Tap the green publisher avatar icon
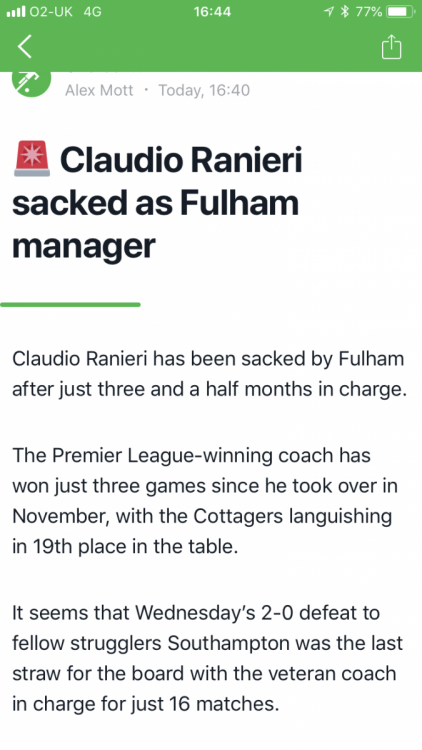The image size is (422, 750). [32, 84]
